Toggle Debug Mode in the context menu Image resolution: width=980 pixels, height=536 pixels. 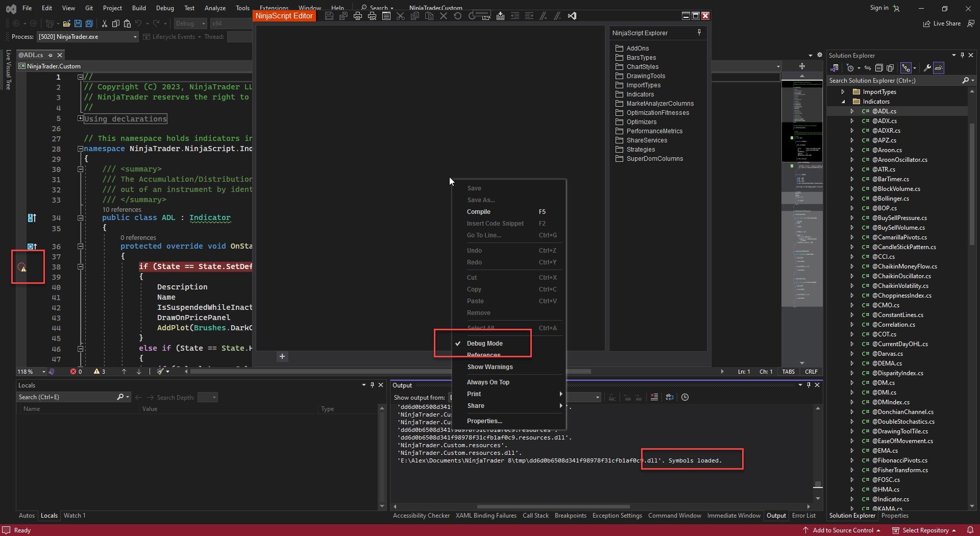[x=484, y=344]
